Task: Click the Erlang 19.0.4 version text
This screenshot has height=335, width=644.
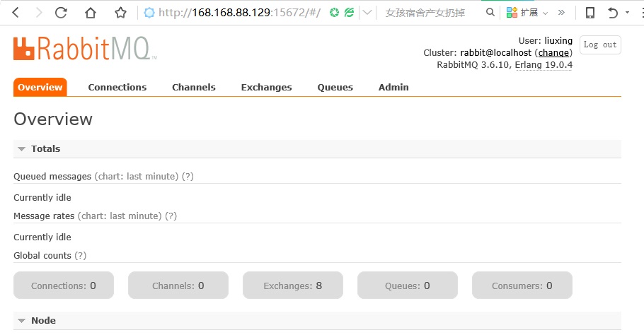Action: 544,65
